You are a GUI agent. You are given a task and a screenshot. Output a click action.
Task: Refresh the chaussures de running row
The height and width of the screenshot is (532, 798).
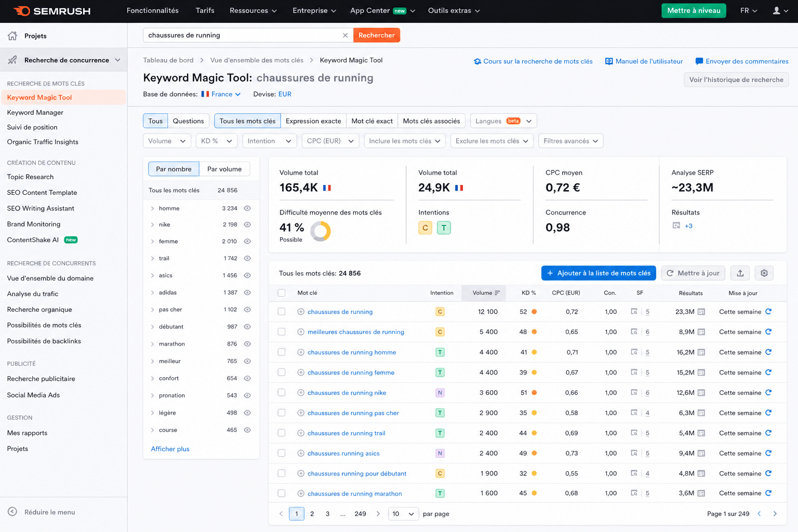(768, 312)
